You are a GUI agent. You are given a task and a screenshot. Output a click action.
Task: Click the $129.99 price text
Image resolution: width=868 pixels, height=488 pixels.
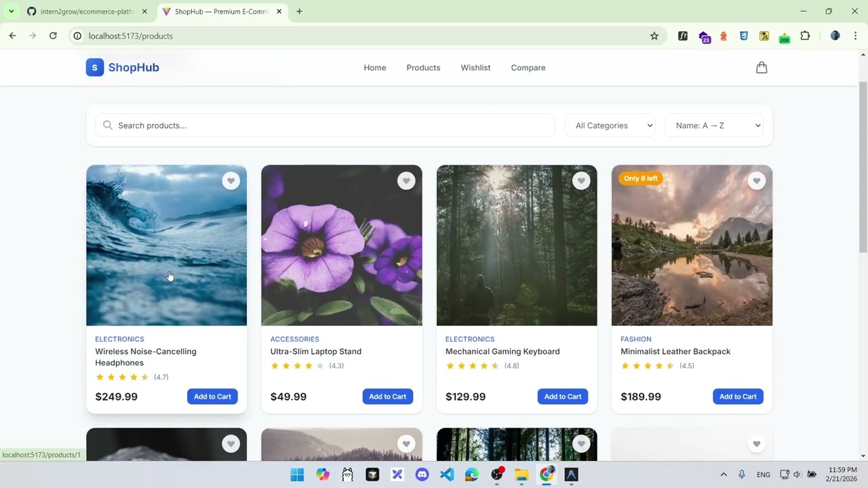(465, 396)
